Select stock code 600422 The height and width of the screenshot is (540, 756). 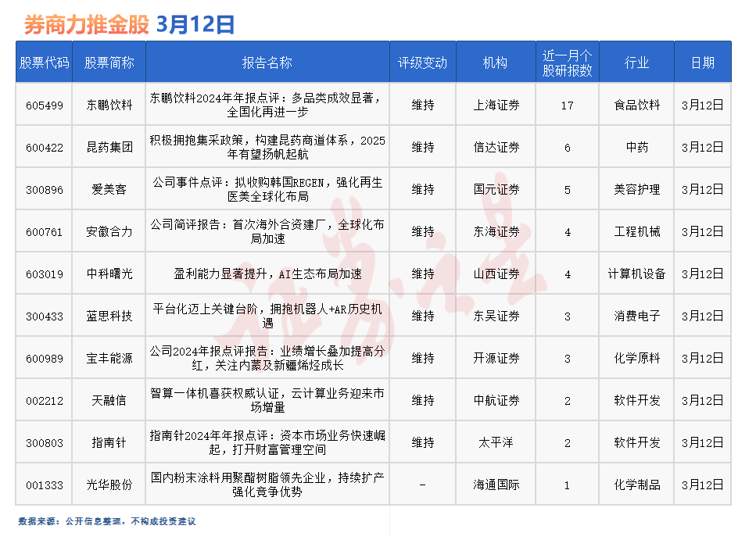pos(45,148)
